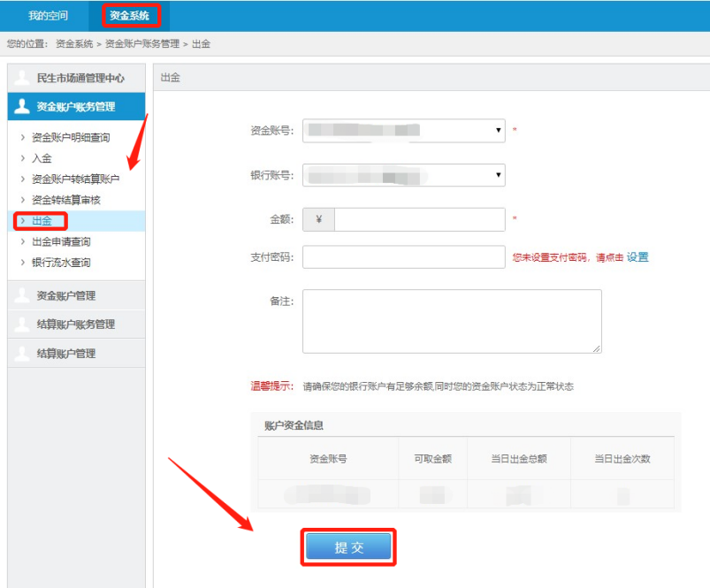
Task: Open 资金账户转结算账户 menu item
Action: pos(75,179)
